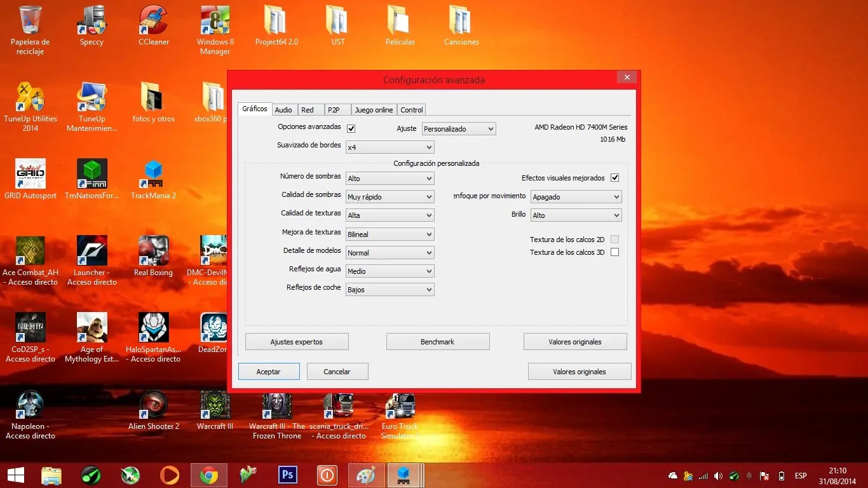Select the TrackMania 2 desktop shortcut

154,179
